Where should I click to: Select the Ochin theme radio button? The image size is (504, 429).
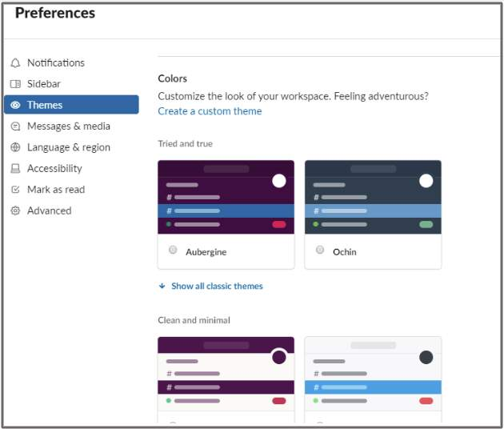coord(320,250)
